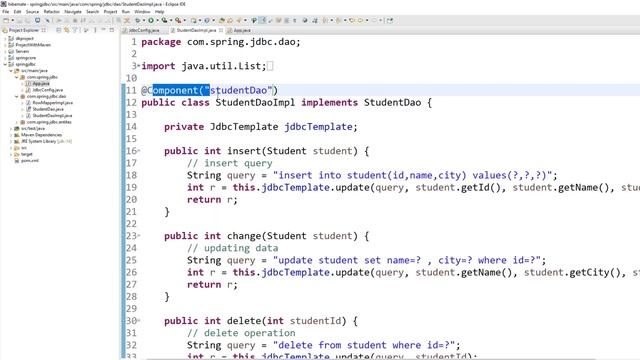Click the Open Type folder icon in toolbar
The image size is (640, 360).
click(x=222, y=20)
